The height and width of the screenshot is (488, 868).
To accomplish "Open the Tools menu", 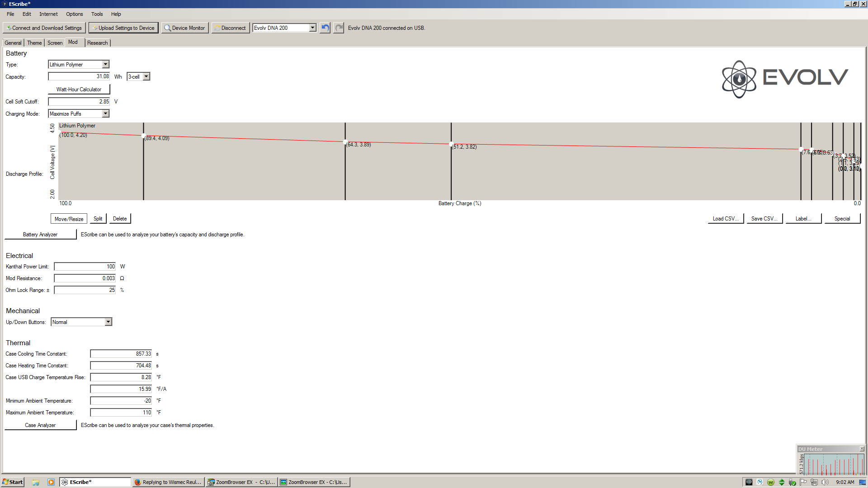I will click(97, 14).
